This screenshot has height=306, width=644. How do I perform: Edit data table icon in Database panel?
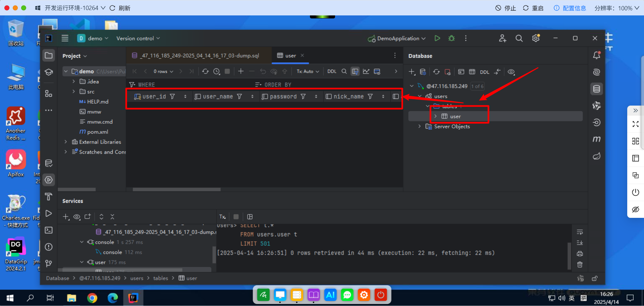coord(472,72)
